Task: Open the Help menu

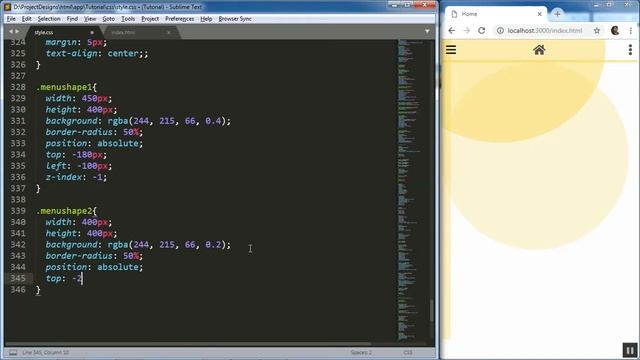Action: pos(206,19)
